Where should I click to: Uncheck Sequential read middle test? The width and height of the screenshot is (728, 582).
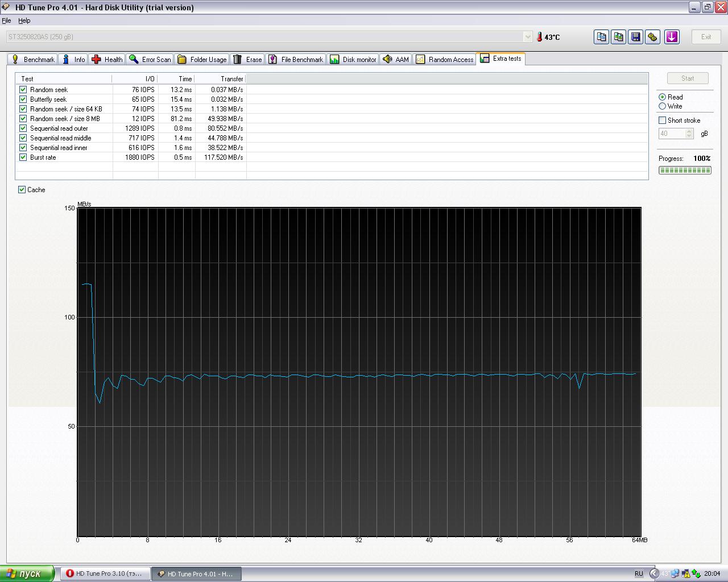point(23,138)
